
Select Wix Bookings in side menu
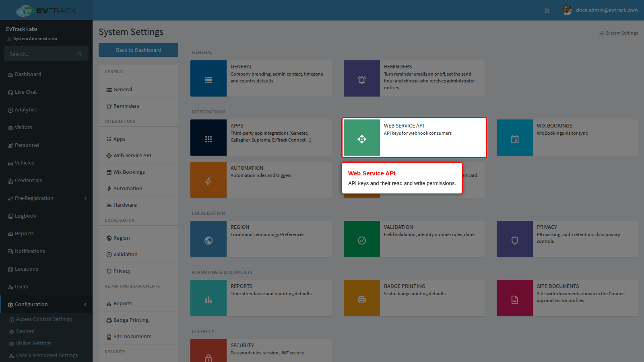(x=138, y=172)
